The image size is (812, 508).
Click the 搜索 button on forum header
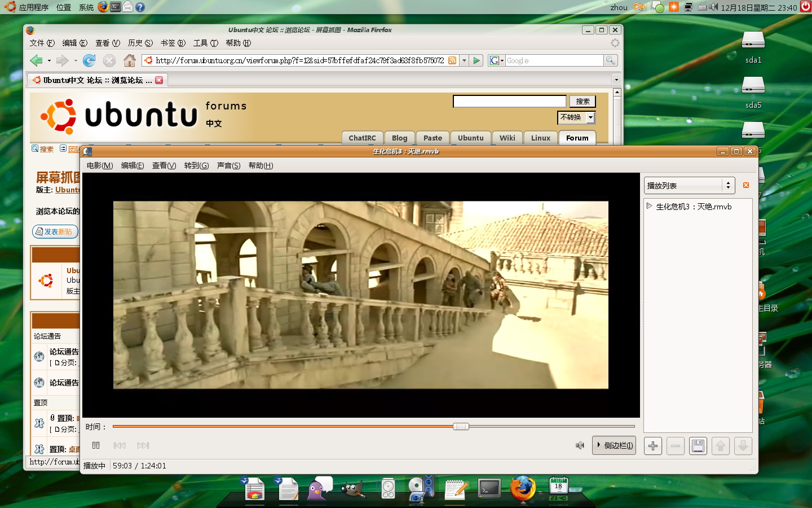[582, 102]
